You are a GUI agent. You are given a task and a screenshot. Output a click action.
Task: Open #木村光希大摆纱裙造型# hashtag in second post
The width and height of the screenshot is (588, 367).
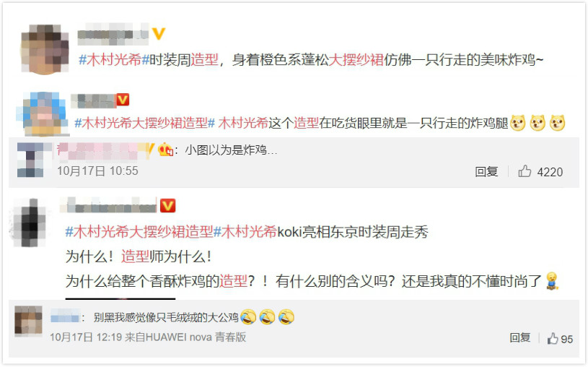(144, 123)
